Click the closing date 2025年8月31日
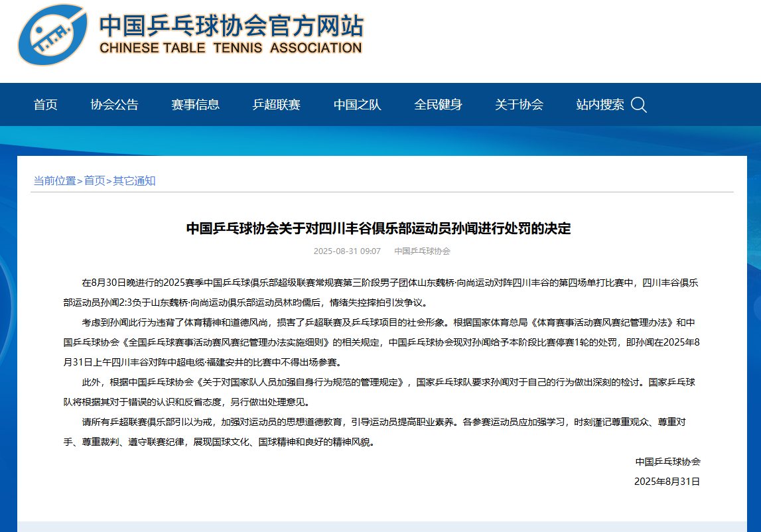 point(667,482)
